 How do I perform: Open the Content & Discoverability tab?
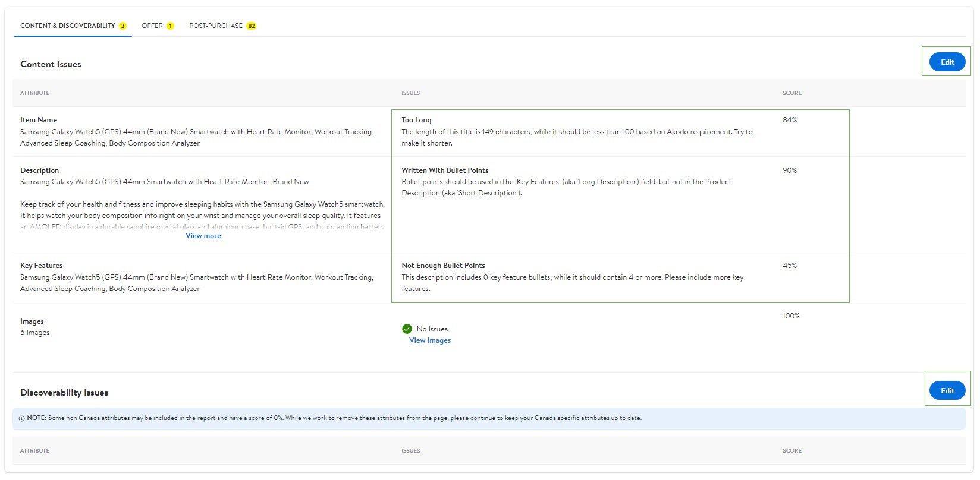(73, 26)
